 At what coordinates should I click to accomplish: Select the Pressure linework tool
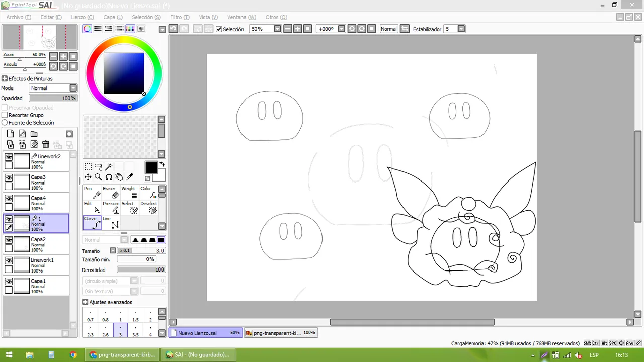click(x=111, y=207)
